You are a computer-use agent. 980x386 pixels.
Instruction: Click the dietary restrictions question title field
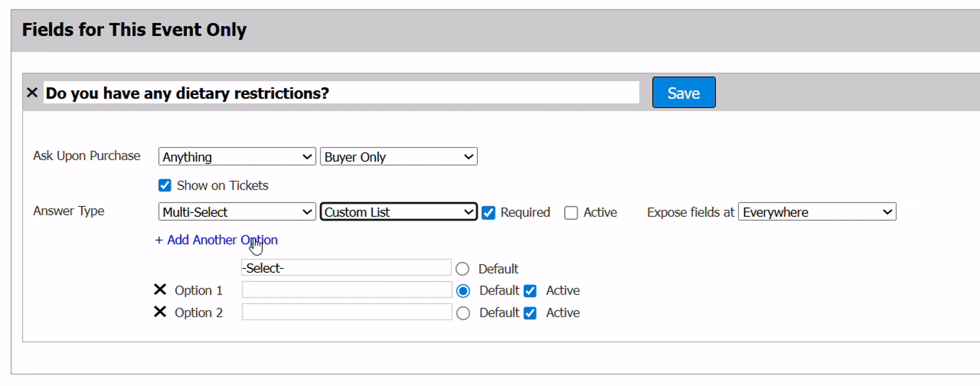click(x=341, y=93)
